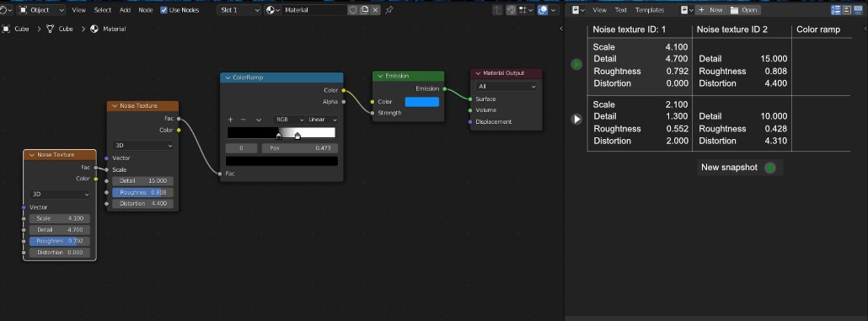Click the Cube mesh data breadcrumb icon
The image size is (868, 321).
tap(51, 29)
